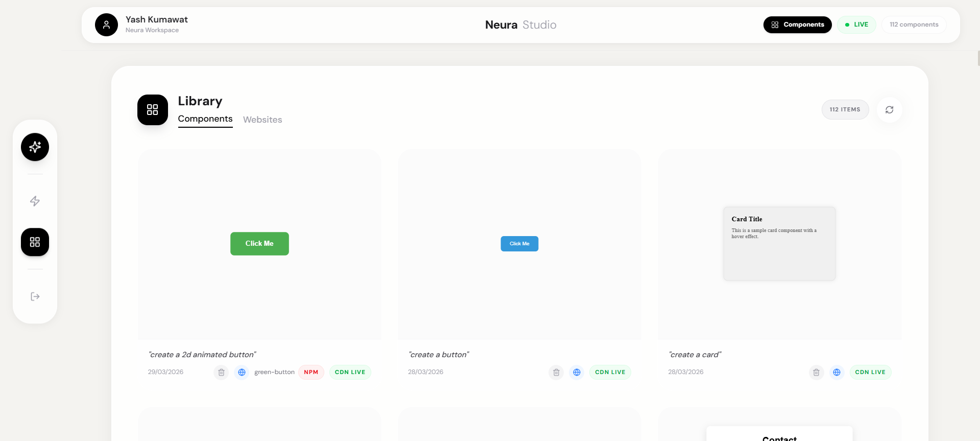Click the Yash Kumawat user name
Viewport: 980px width, 441px height.
click(x=157, y=19)
